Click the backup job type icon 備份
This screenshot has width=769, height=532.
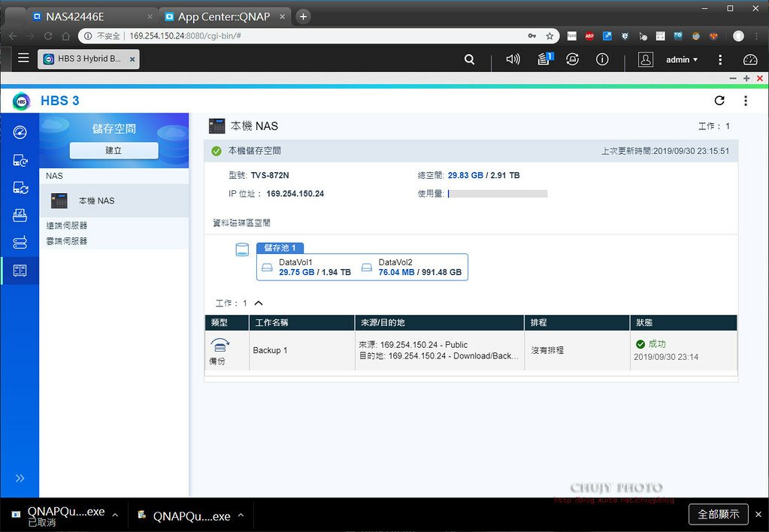click(x=219, y=345)
